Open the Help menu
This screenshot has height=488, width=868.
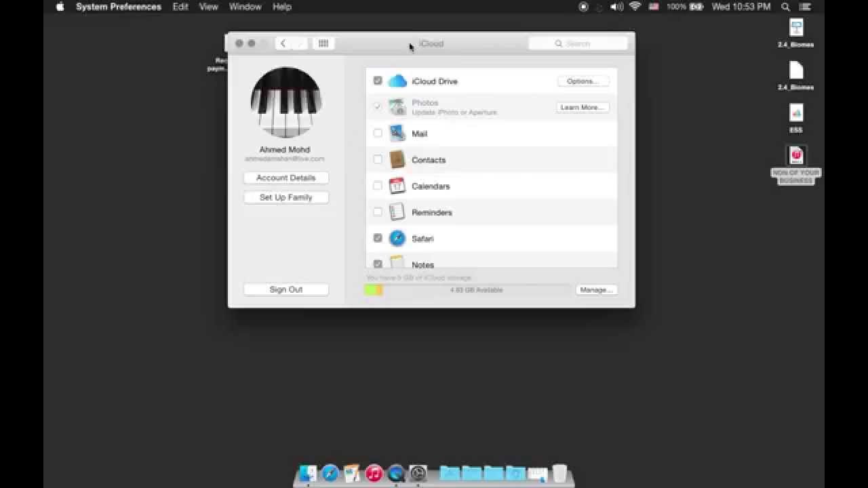(x=281, y=7)
